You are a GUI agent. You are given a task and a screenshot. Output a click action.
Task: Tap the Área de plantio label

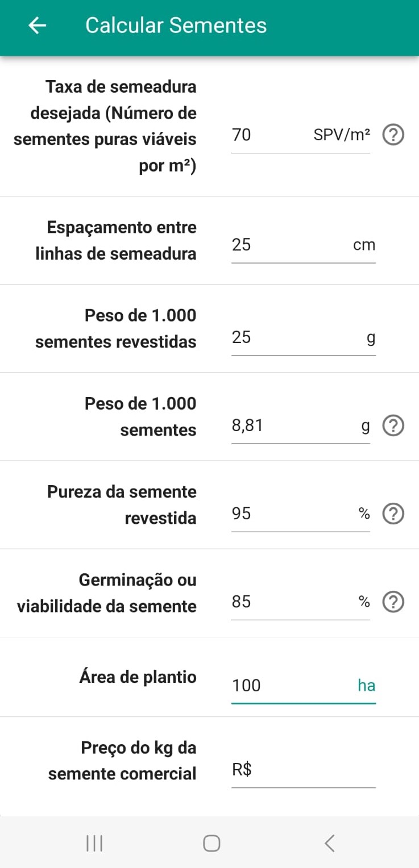click(138, 677)
